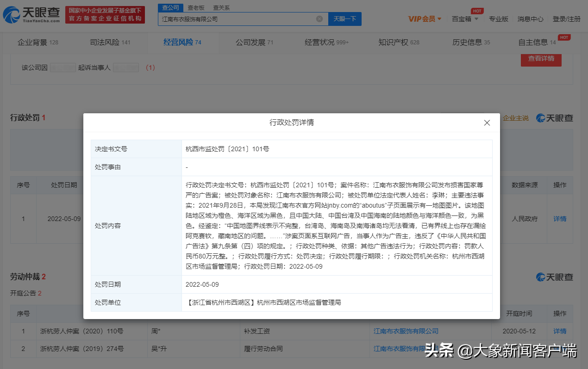Viewport: 588px width, 369px height.
Task: Click the 天眼一下 search button
Action: click(x=345, y=19)
